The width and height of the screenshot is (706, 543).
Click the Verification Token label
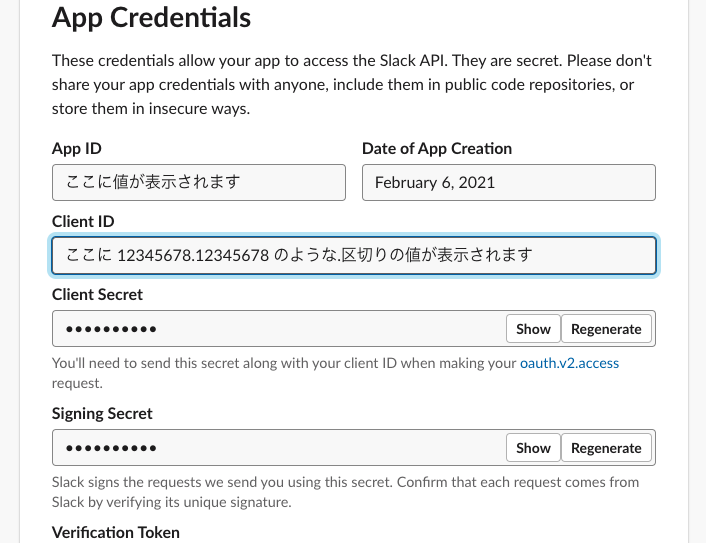pos(116,532)
